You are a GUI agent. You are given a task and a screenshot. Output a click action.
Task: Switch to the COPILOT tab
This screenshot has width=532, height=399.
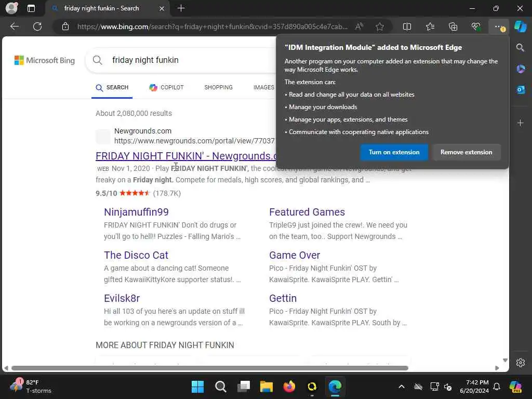tap(166, 87)
